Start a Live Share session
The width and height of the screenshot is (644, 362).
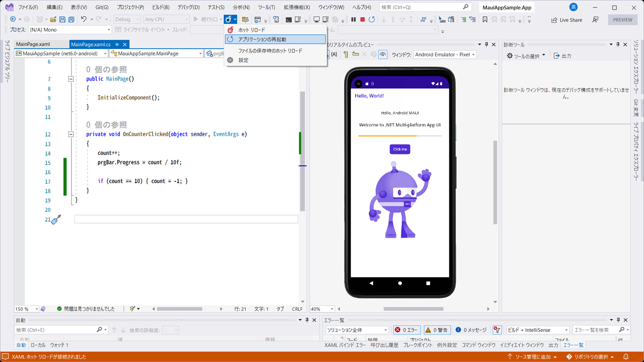[x=567, y=20]
